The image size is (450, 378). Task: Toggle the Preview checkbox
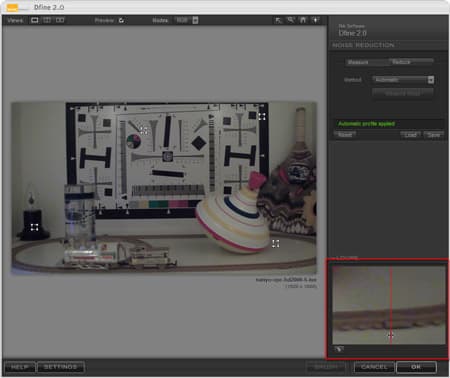(x=121, y=20)
